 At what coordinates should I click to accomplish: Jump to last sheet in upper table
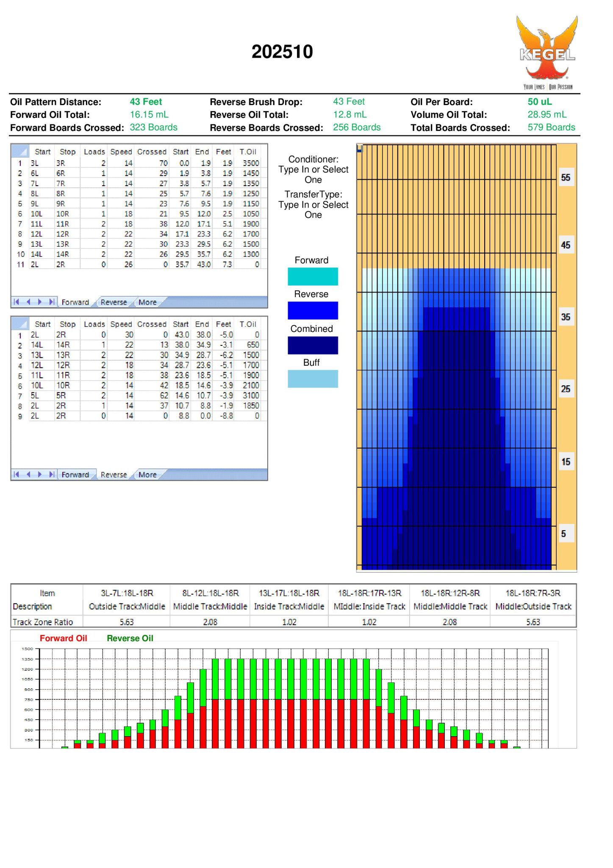52,302
